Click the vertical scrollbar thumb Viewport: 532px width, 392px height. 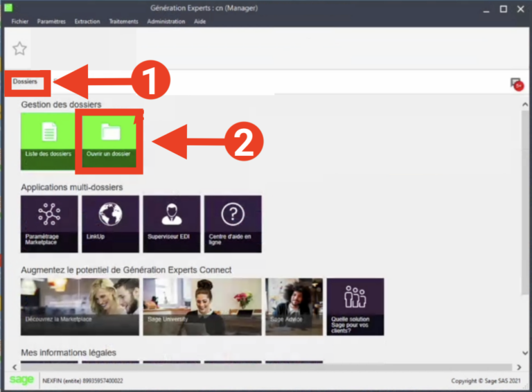tap(525, 202)
